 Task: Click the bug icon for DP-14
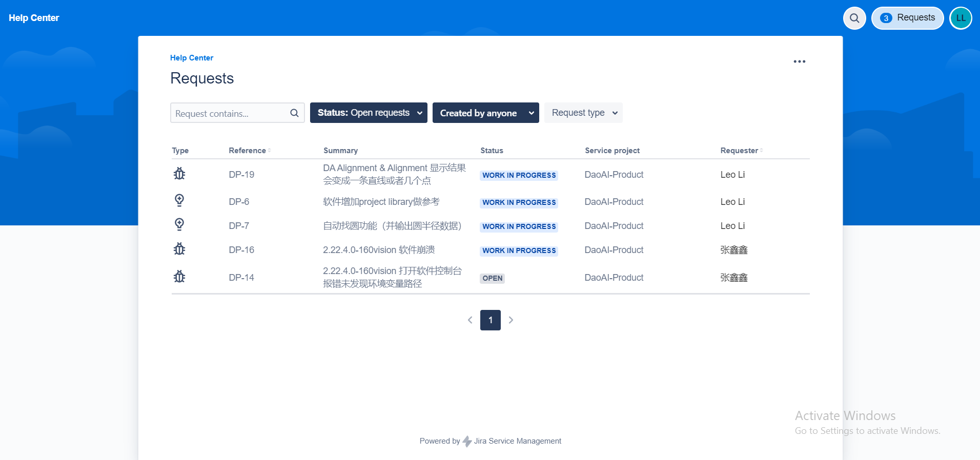(179, 277)
